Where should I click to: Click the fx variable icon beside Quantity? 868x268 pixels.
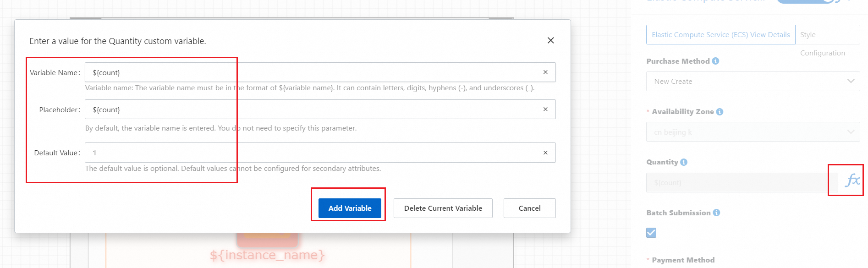(x=852, y=180)
